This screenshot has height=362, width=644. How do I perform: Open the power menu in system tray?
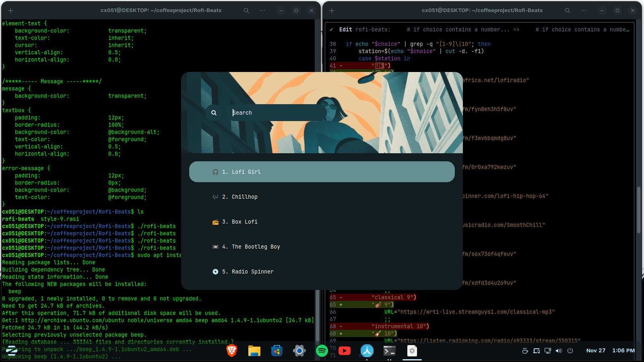(x=570, y=351)
